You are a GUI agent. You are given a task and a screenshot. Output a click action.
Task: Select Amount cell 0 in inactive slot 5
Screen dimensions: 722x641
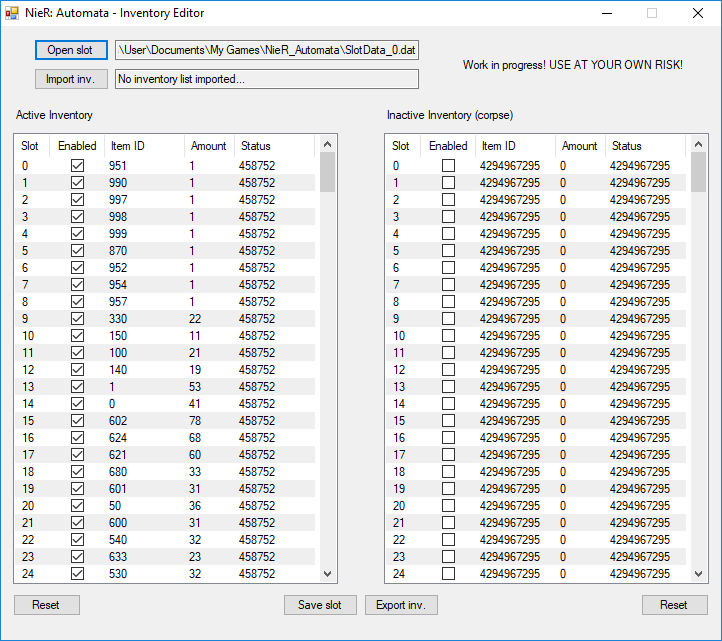563,251
